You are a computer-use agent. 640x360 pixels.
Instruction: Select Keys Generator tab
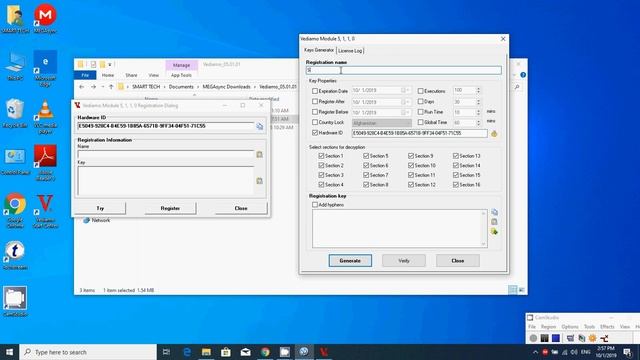point(319,50)
